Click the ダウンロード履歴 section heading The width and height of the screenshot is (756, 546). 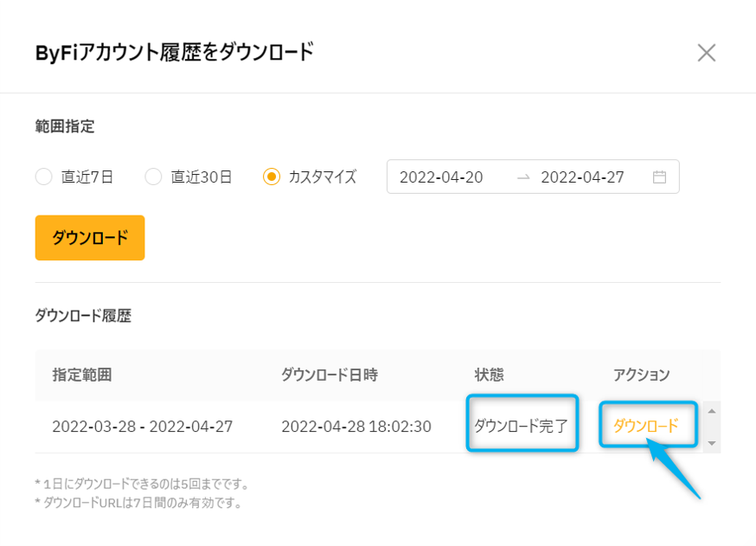(83, 316)
